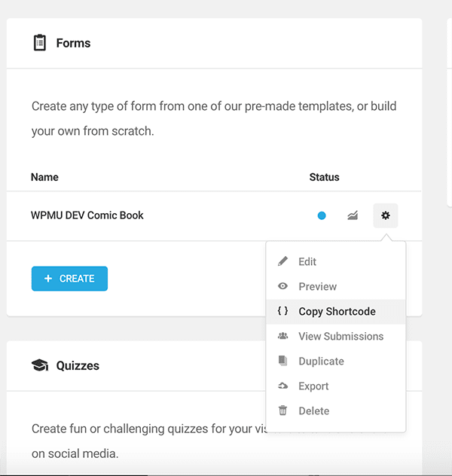Choose Copy Shortcode menu entry
452x476 pixels.
click(x=337, y=311)
